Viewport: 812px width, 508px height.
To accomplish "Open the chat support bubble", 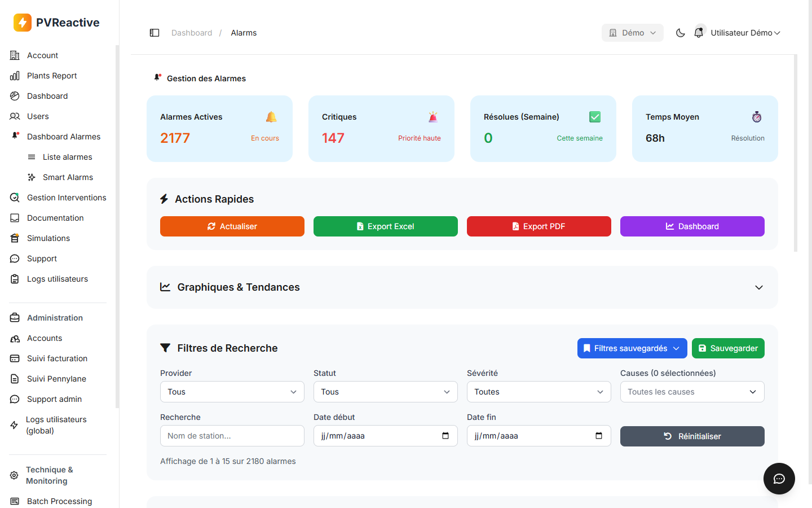I will click(x=779, y=479).
